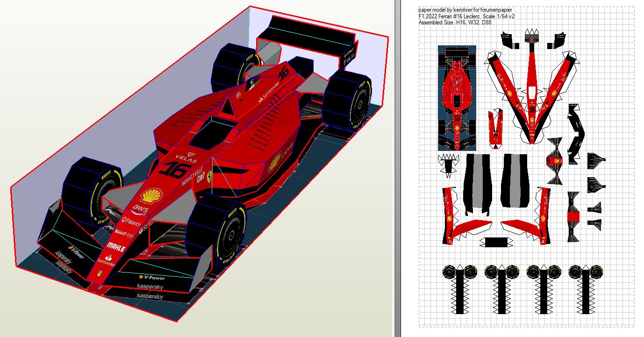Image resolution: width=644 pixels, height=337 pixels.
Task: Pick the aws logo on the nose
Action: click(140, 208)
